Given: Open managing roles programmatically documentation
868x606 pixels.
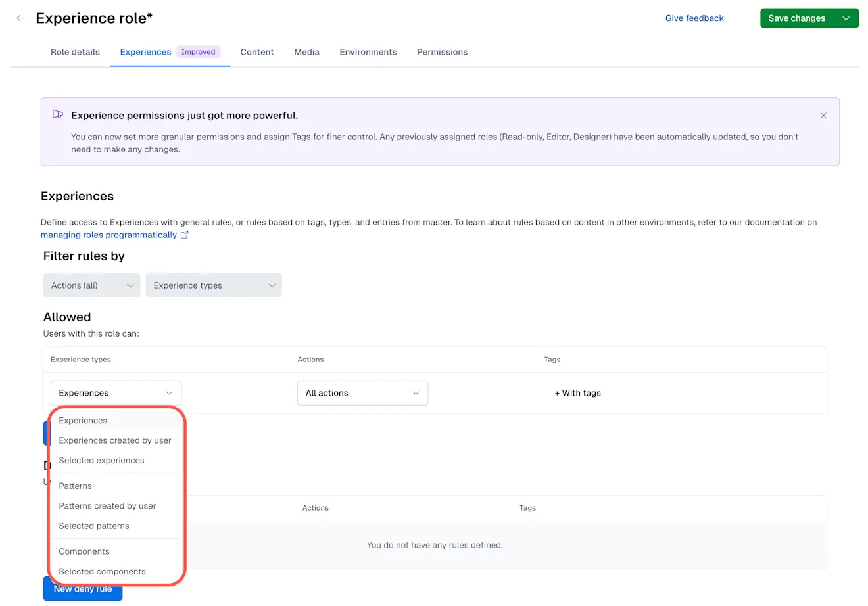Looking at the screenshot, I should click(x=108, y=235).
